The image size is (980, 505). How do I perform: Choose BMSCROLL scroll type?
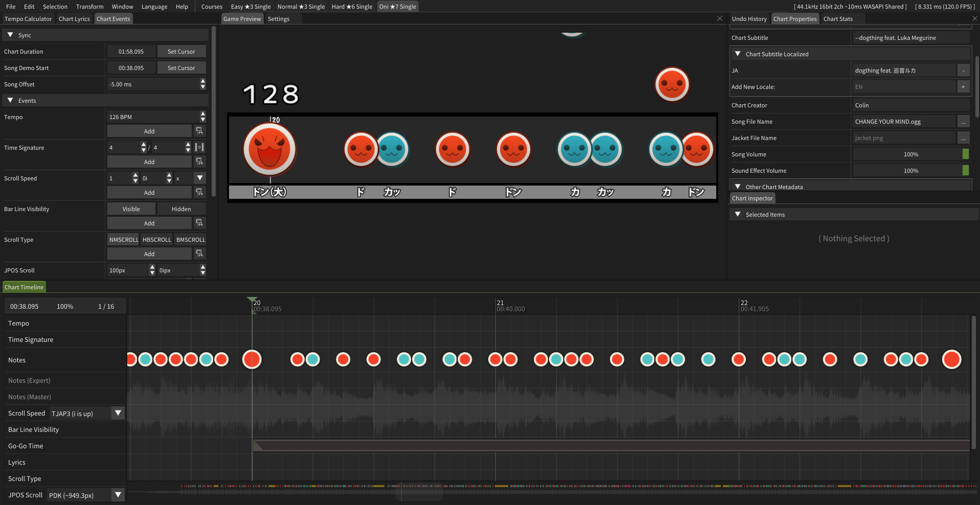tap(190, 239)
